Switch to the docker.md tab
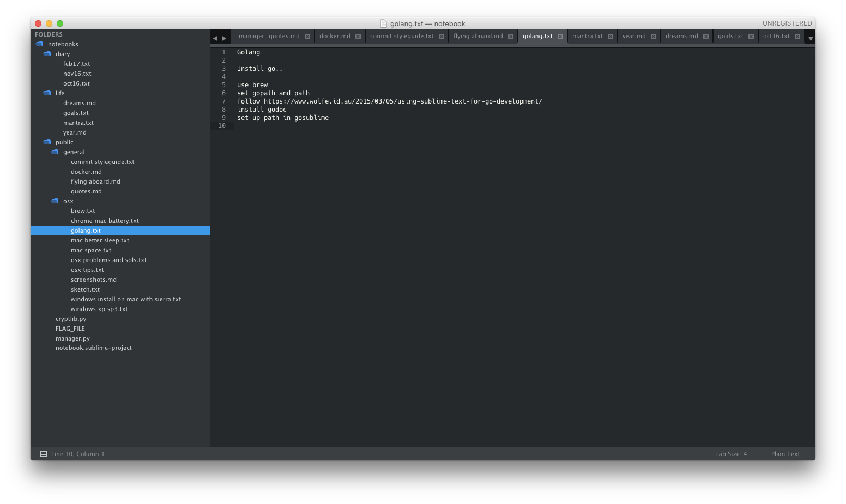This screenshot has height=504, width=846. point(335,37)
